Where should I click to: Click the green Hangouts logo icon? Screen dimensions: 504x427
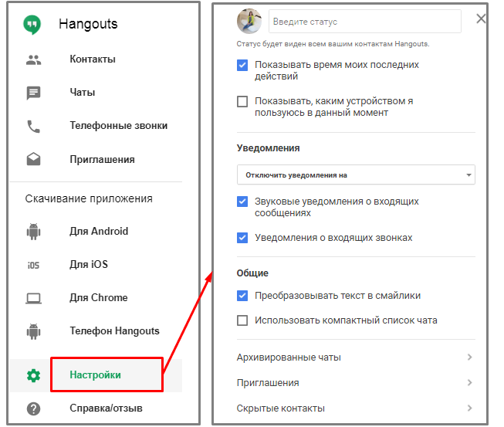pyautogui.click(x=32, y=25)
